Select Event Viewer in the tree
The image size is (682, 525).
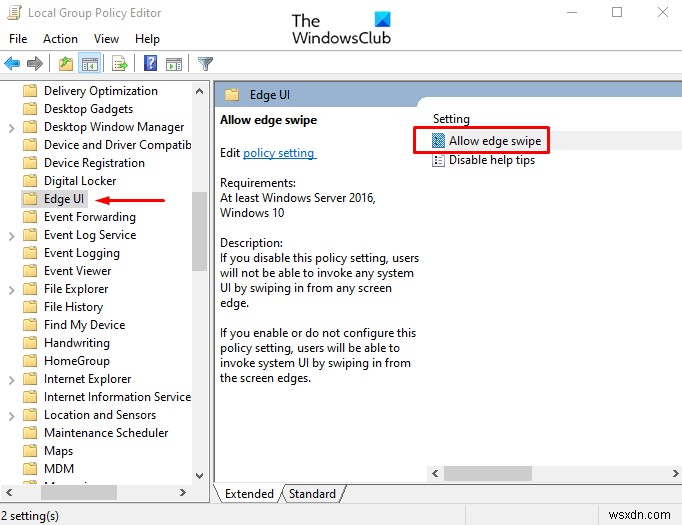[x=77, y=271]
